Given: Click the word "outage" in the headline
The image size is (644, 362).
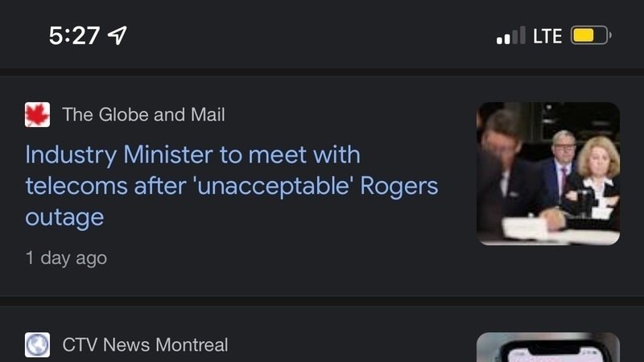Looking at the screenshot, I should click(x=64, y=217).
